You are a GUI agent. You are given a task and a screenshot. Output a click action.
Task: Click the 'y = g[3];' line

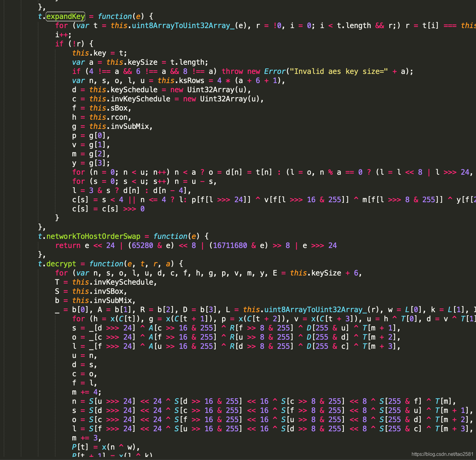click(91, 163)
